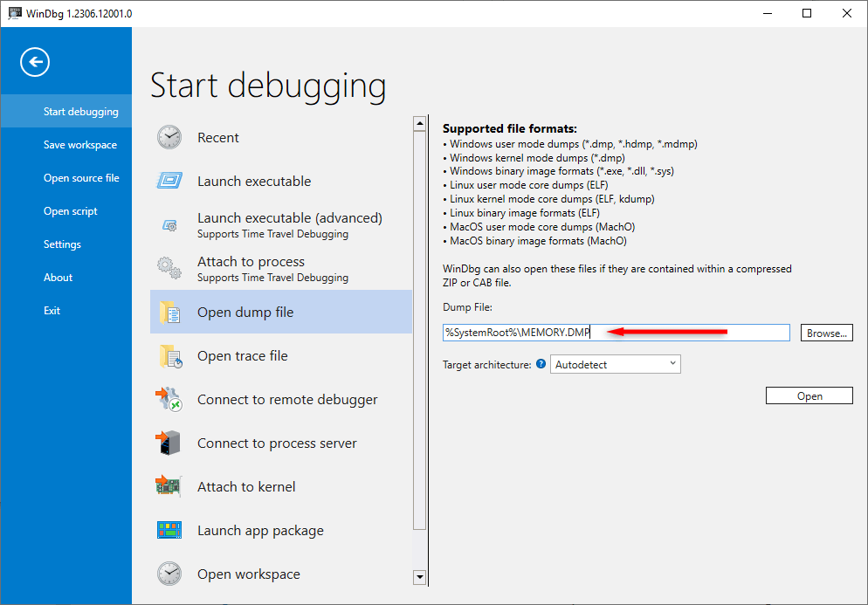Viewport: 868px width, 605px height.
Task: Select Exit in the sidebar
Action: (x=52, y=311)
